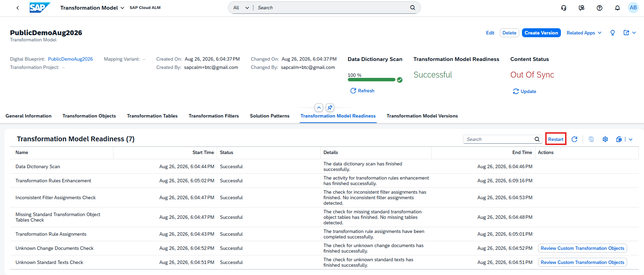Click the Edit button

(490, 33)
